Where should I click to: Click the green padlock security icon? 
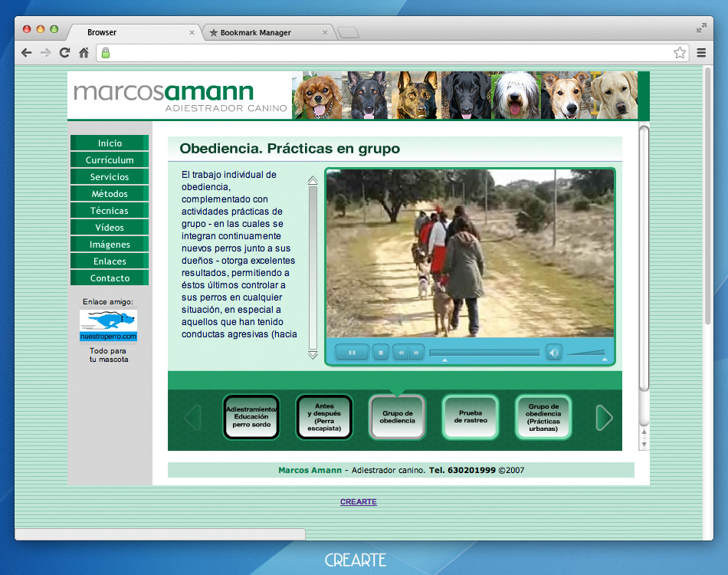(106, 53)
